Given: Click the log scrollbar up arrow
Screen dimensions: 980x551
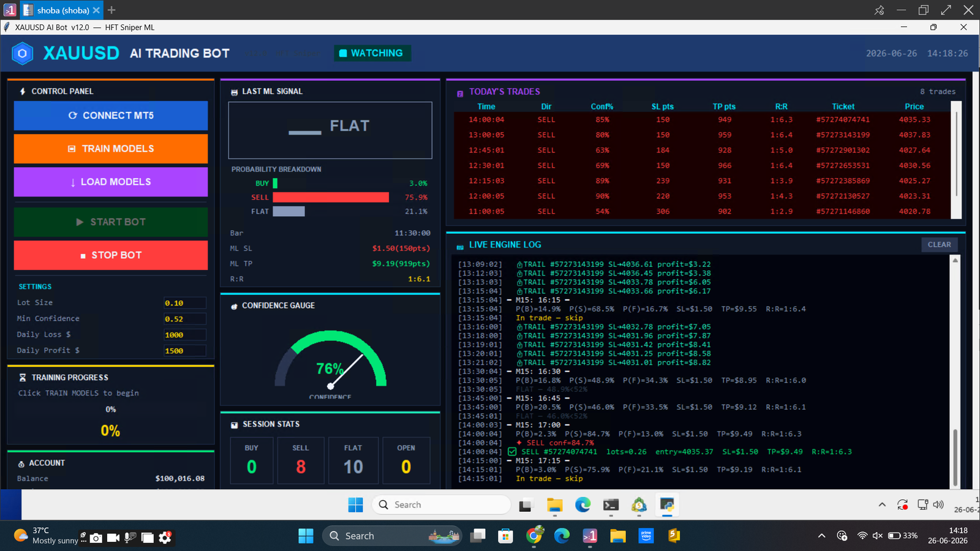Looking at the screenshot, I should [954, 260].
